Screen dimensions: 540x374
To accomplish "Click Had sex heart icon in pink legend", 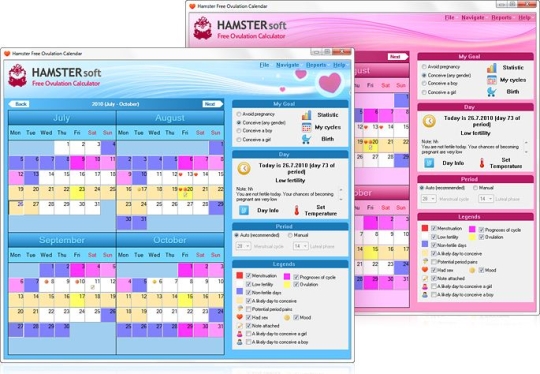I will click(x=425, y=270).
